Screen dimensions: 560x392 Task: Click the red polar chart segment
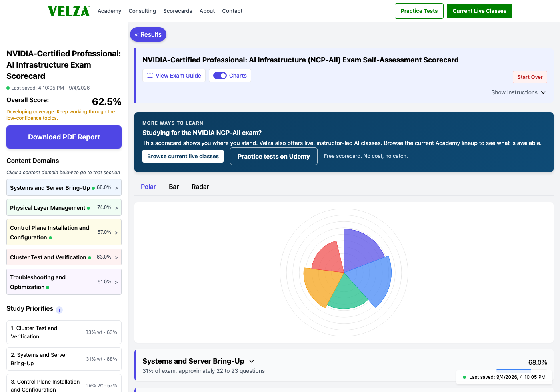click(330, 258)
